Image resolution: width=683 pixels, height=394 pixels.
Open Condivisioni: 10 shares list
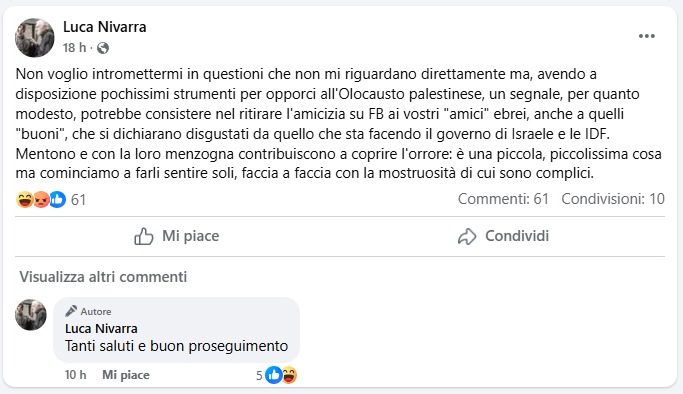pos(613,199)
